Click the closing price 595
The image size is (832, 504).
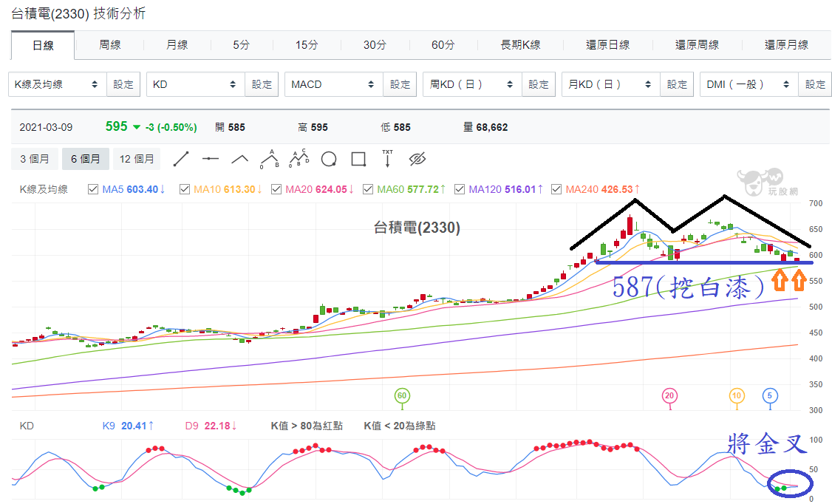(116, 126)
